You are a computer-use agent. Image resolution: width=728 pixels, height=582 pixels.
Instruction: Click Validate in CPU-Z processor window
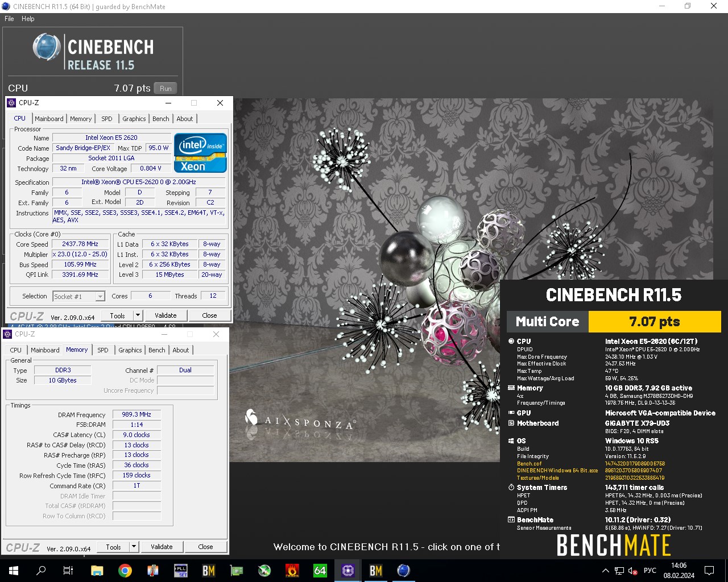166,315
